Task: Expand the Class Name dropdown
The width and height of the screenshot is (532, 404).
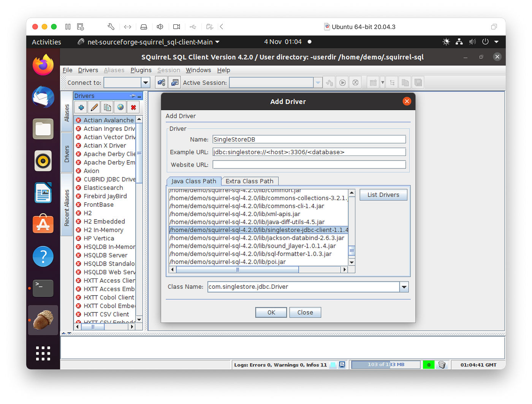Action: pyautogui.click(x=404, y=287)
